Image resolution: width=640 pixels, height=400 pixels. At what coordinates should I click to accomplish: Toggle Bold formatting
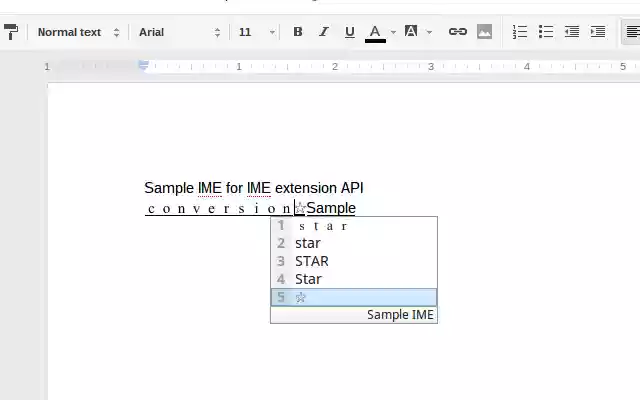[298, 32]
